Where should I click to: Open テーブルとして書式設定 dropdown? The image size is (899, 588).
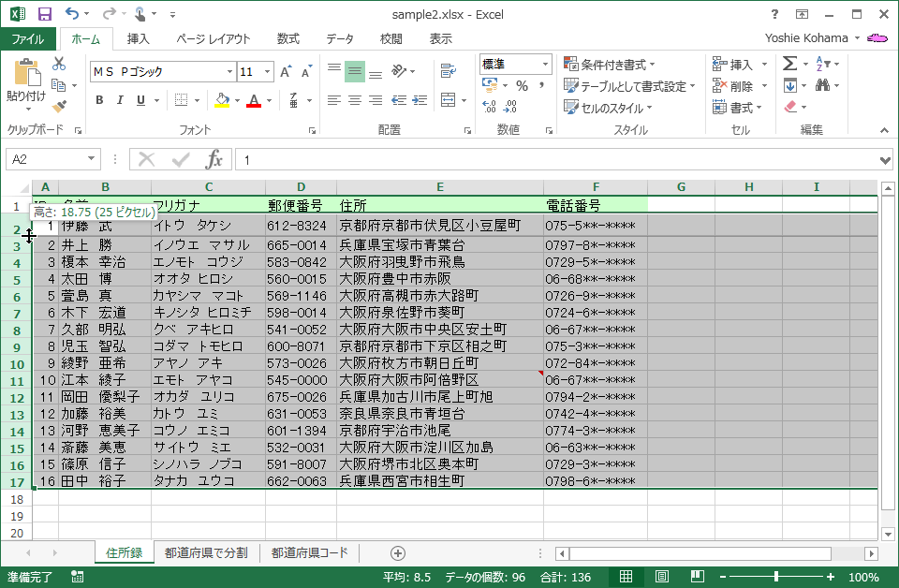click(629, 86)
